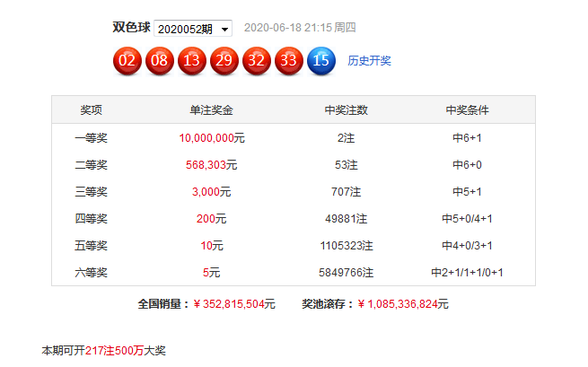This screenshot has height=367, width=588.
Task: Click the 53注 winners count
Action: pyautogui.click(x=347, y=165)
